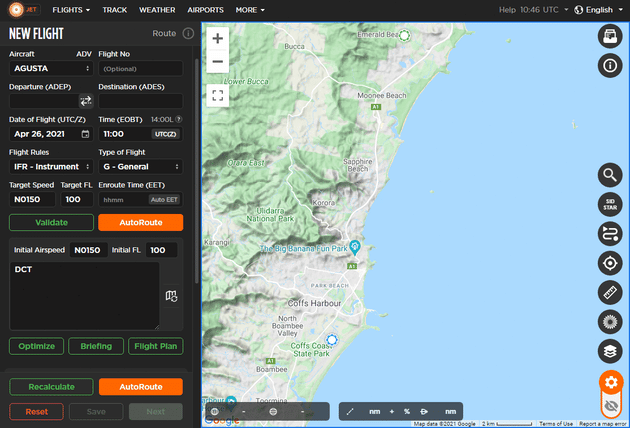The width and height of the screenshot is (630, 428).
Task: Open the English language dropdown
Action: (603, 10)
